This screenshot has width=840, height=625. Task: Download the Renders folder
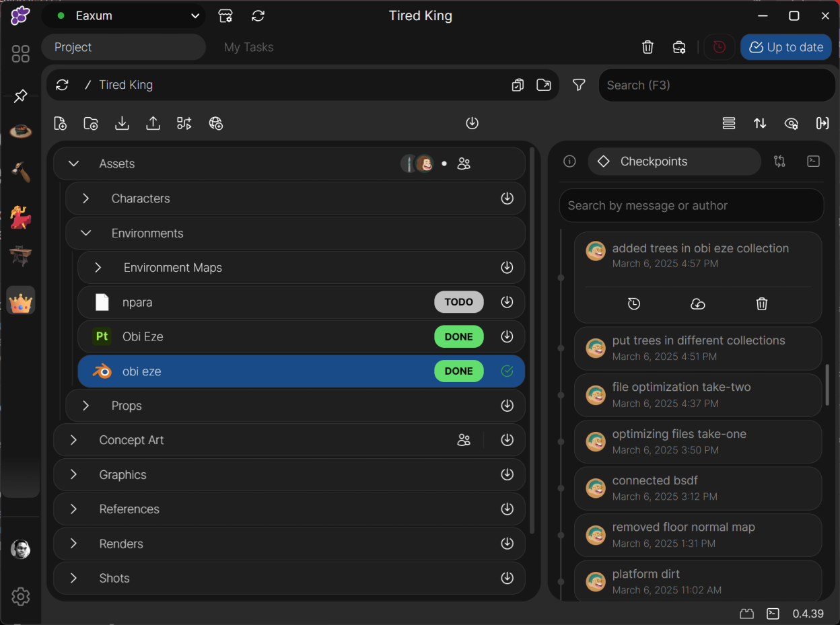508,544
